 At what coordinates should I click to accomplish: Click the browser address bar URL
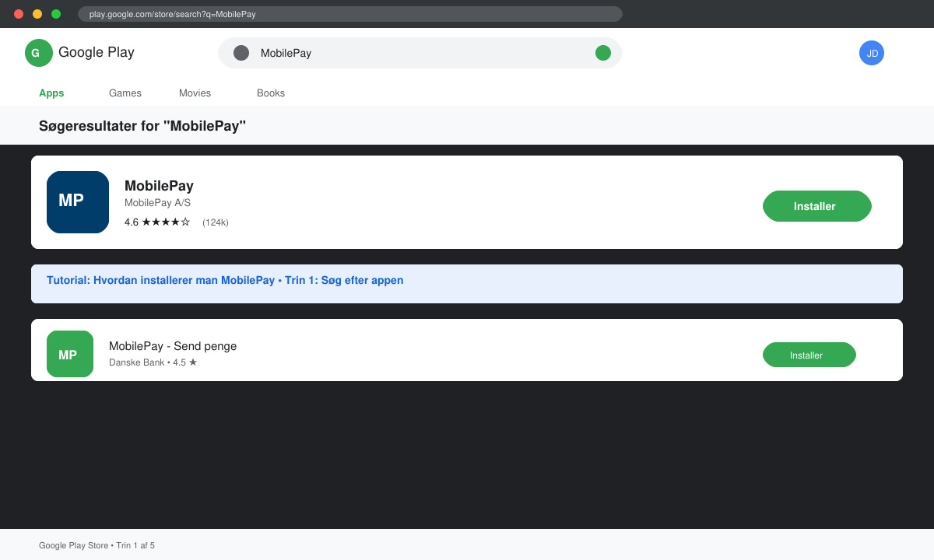[350, 14]
